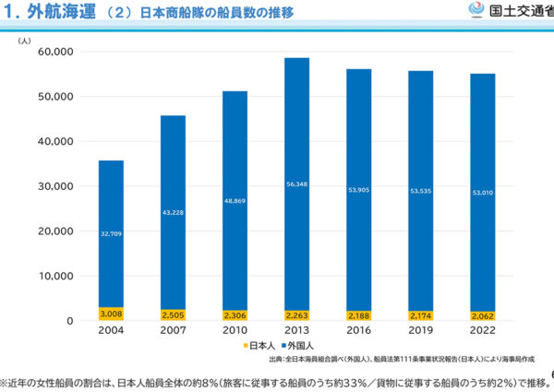Click the yellow 日本人 legend swatch
The image size is (554, 392).
243,345
